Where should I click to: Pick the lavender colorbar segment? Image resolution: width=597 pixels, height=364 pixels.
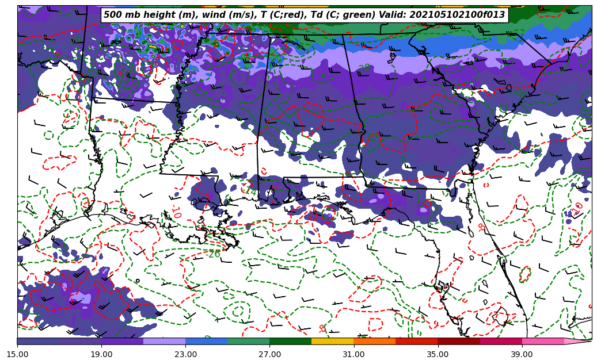coord(164,341)
